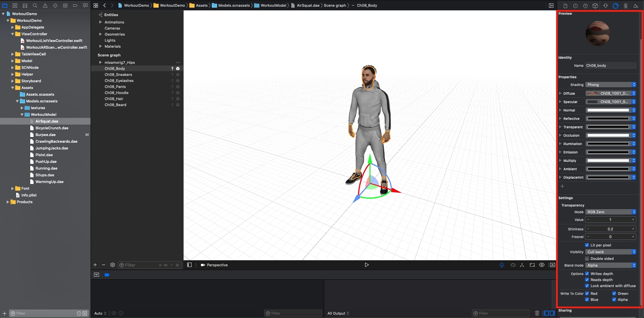Open the Shading Phong dropdown
Viewport: 644px width, 318px height.
click(611, 85)
